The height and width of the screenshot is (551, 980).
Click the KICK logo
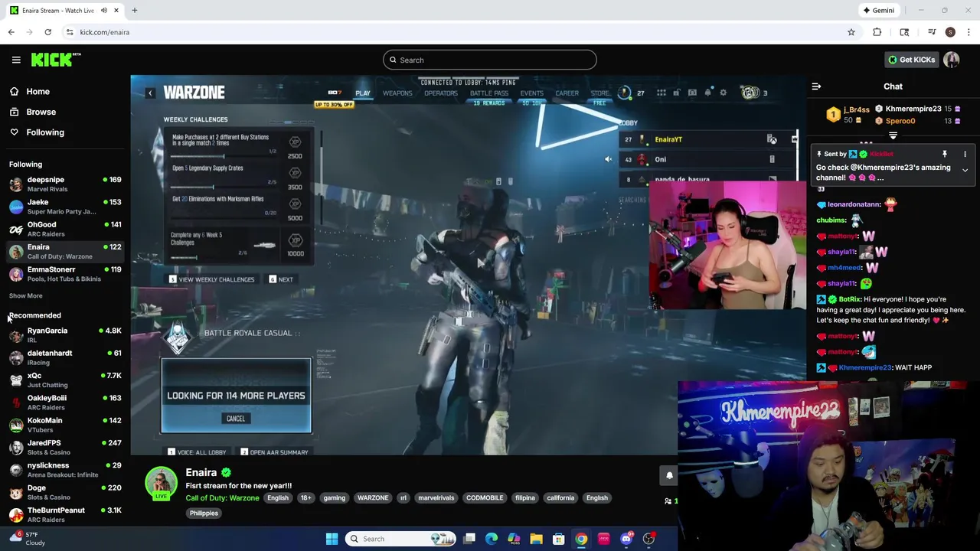click(55, 60)
